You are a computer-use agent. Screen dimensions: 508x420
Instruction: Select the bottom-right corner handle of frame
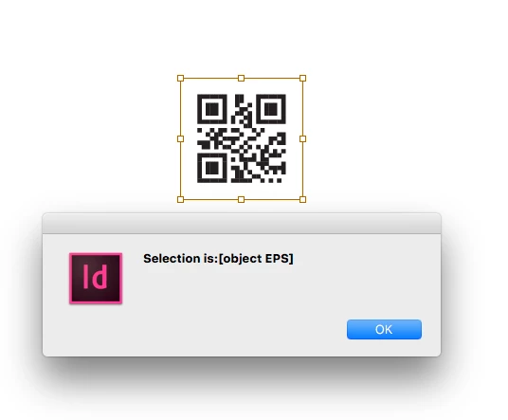tap(302, 199)
